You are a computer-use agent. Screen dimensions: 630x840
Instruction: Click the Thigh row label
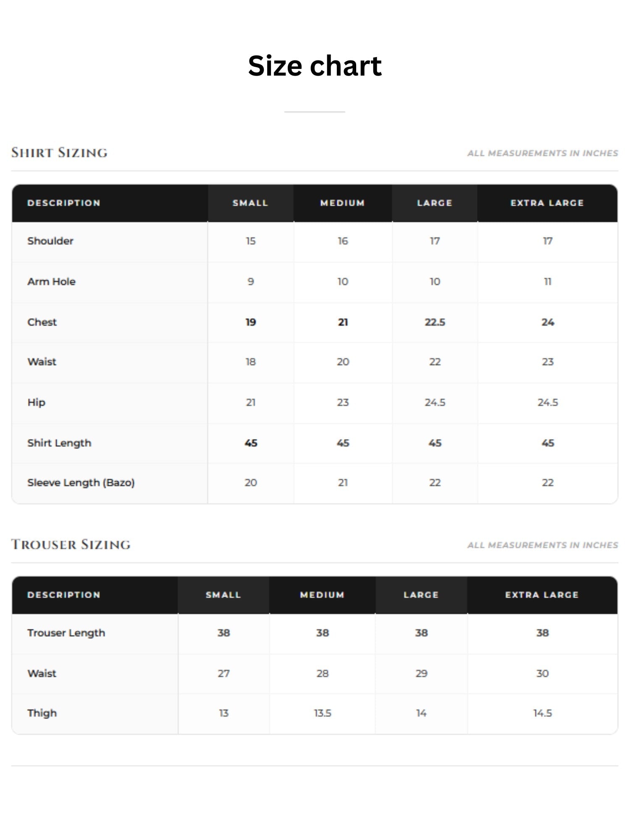pos(42,713)
